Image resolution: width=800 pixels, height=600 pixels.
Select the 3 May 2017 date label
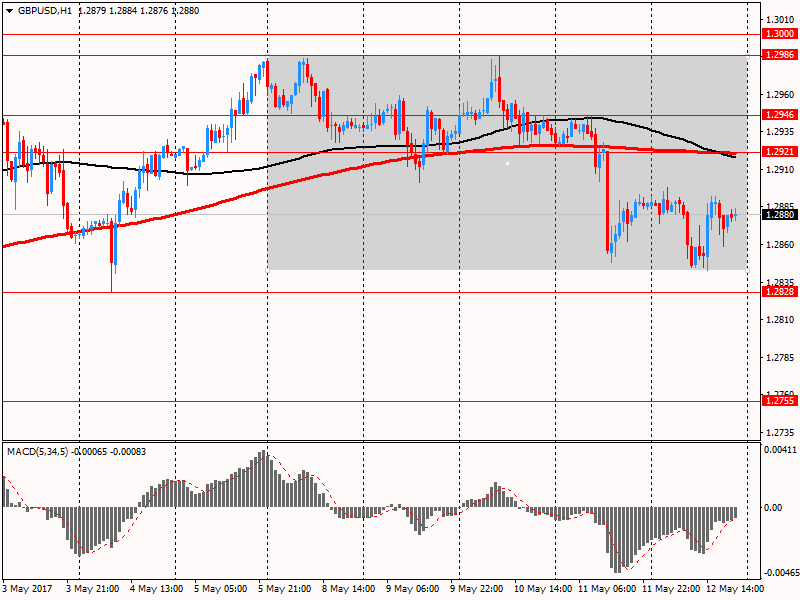[x=28, y=589]
